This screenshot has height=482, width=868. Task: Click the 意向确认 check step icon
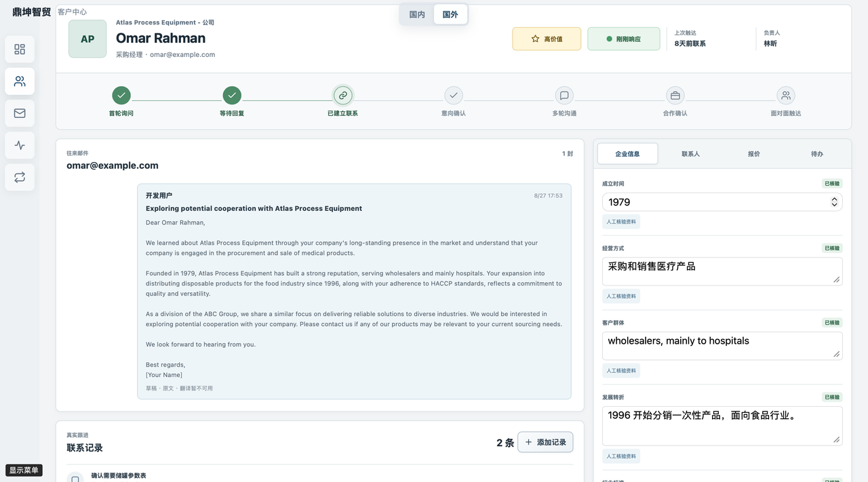click(x=454, y=96)
